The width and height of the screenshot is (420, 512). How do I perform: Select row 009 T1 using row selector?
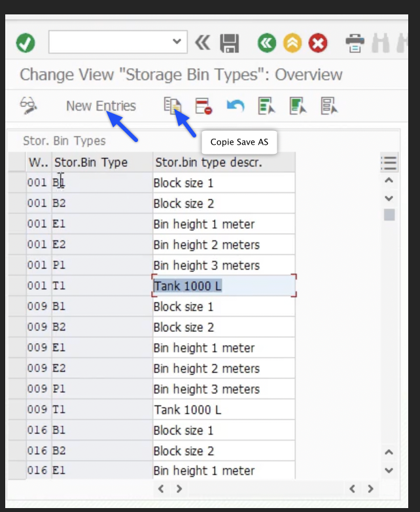coord(17,410)
